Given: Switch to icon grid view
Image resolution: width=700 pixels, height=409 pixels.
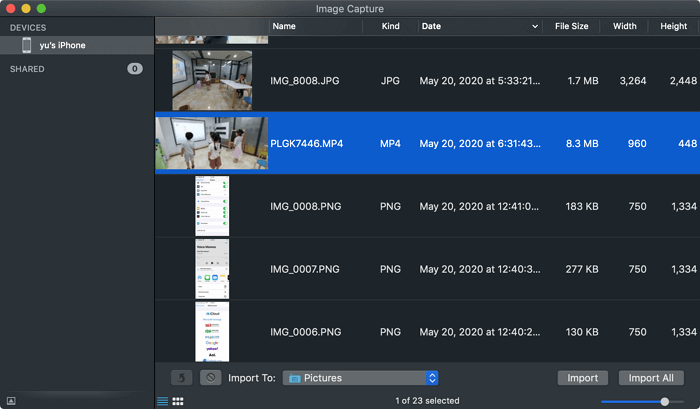Looking at the screenshot, I should 178,401.
